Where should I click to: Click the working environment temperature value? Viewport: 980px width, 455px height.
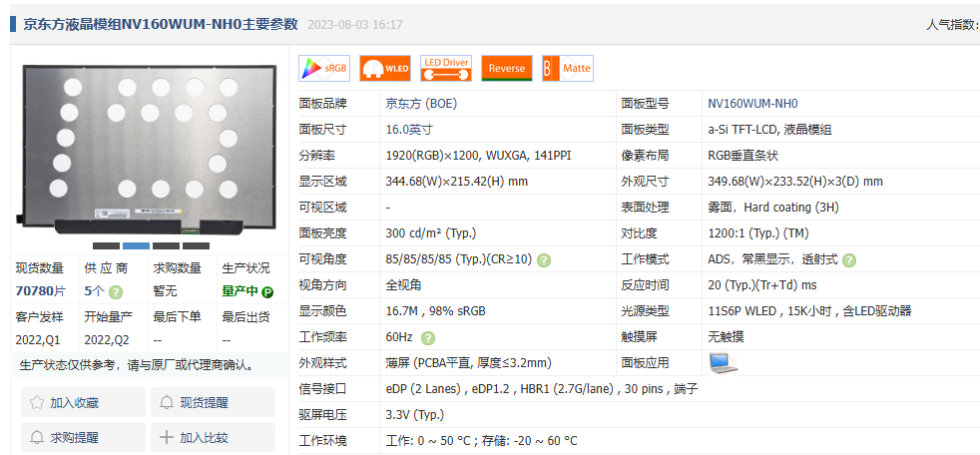click(x=481, y=441)
